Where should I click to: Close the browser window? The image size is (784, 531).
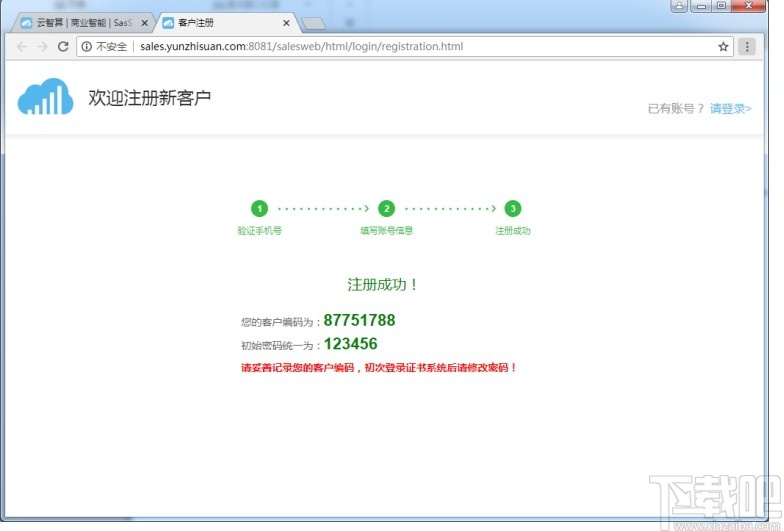pyautogui.click(x=748, y=6)
